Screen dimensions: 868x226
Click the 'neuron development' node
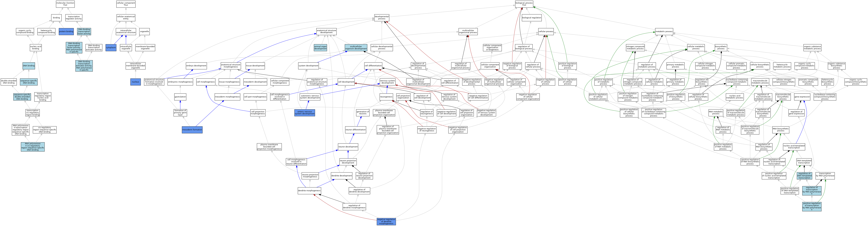click(x=348, y=147)
